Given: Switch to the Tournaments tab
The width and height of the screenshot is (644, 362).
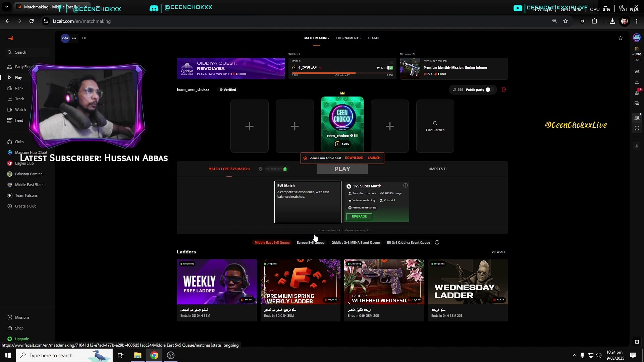Looking at the screenshot, I should click(348, 38).
